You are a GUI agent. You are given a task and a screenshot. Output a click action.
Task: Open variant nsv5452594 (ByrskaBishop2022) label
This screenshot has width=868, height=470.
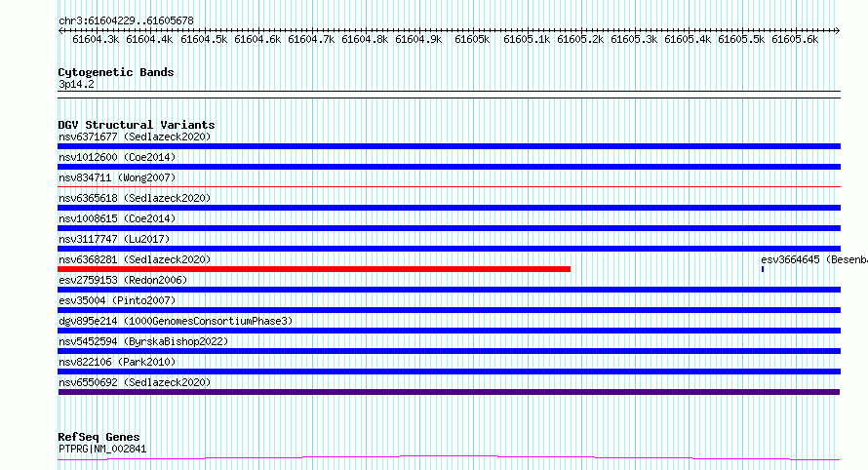pos(143,341)
